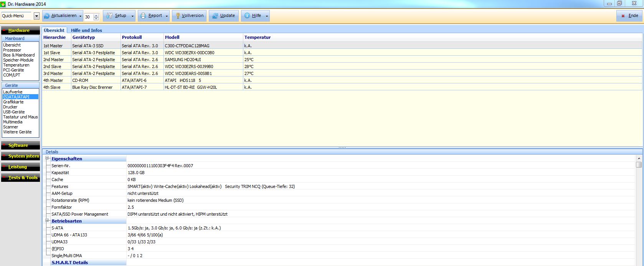This screenshot has height=266, width=644.
Task: Select Tastatur und Maus entry
Action: pos(20,117)
